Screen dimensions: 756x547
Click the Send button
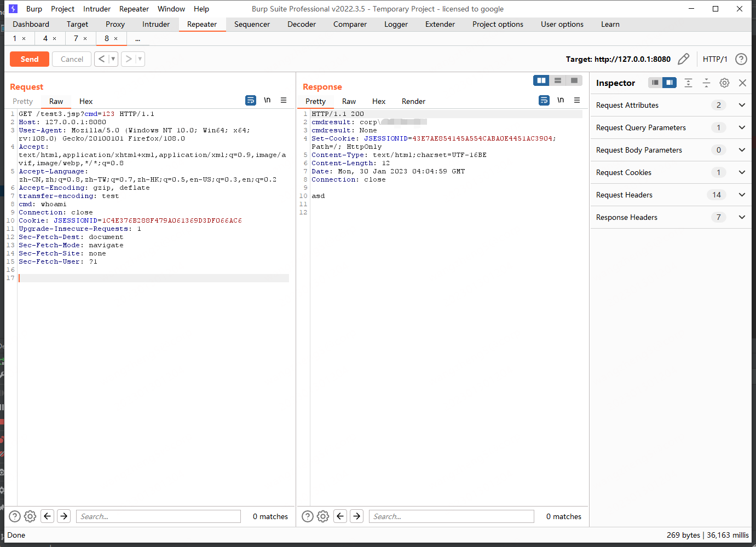(x=30, y=59)
